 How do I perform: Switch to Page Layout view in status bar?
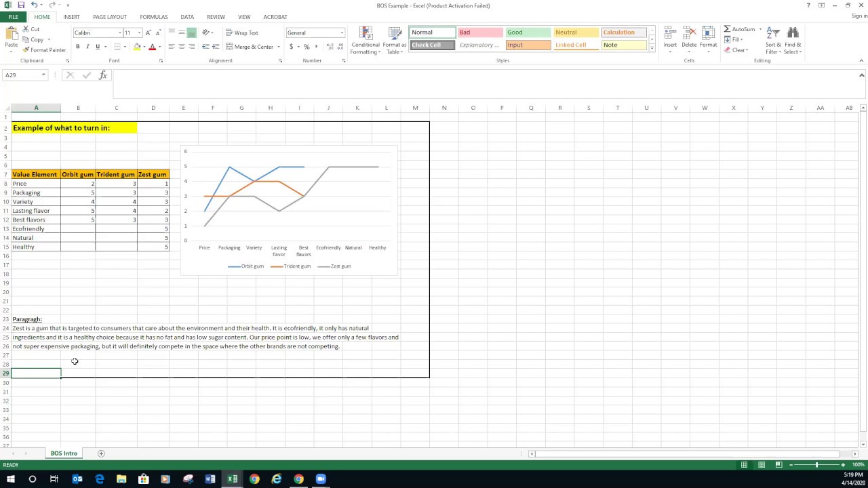[x=762, y=465]
